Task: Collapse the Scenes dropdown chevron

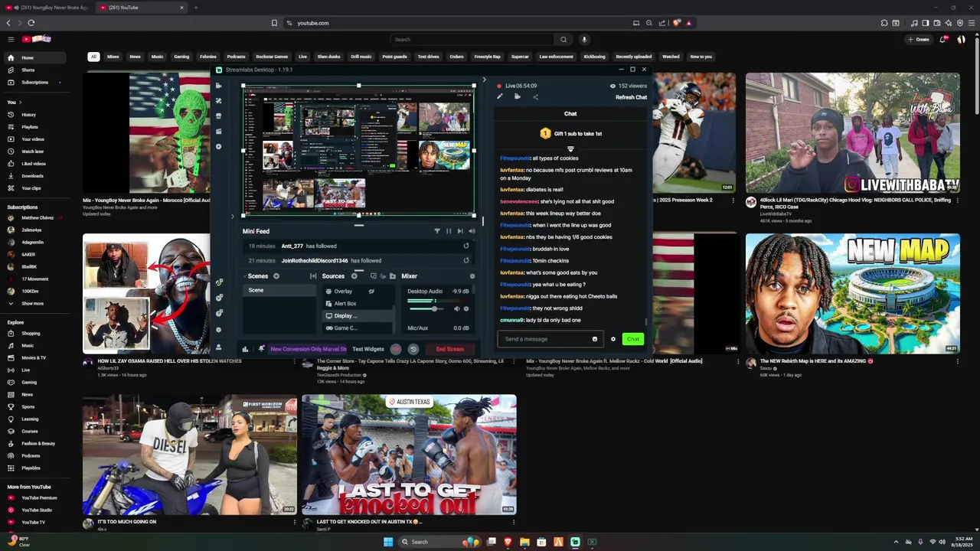Action: (244, 276)
